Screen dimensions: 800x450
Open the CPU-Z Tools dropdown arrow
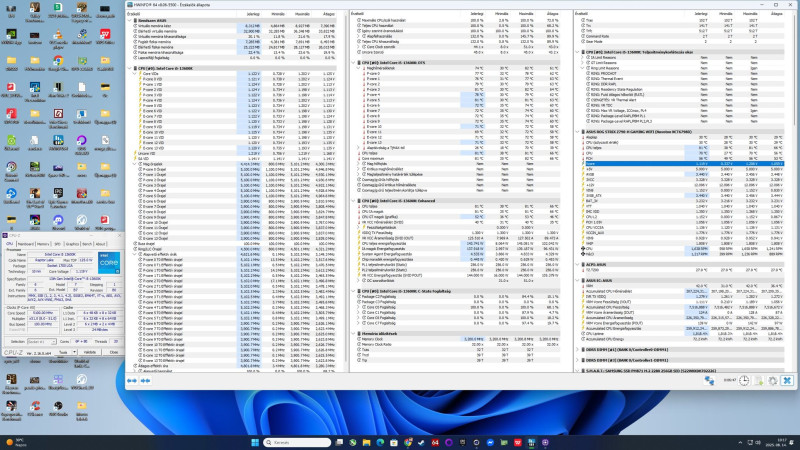(x=74, y=352)
